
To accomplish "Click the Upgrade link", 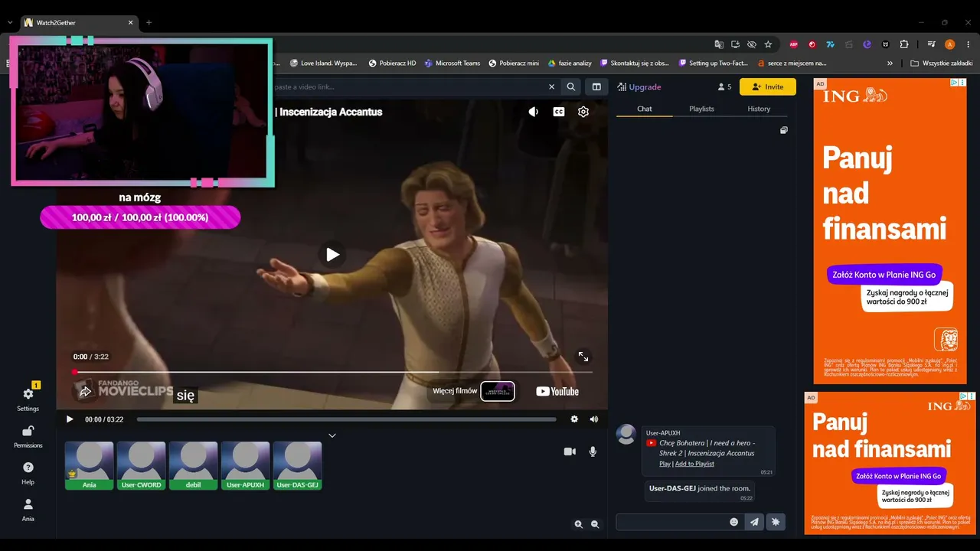I will click(x=639, y=87).
